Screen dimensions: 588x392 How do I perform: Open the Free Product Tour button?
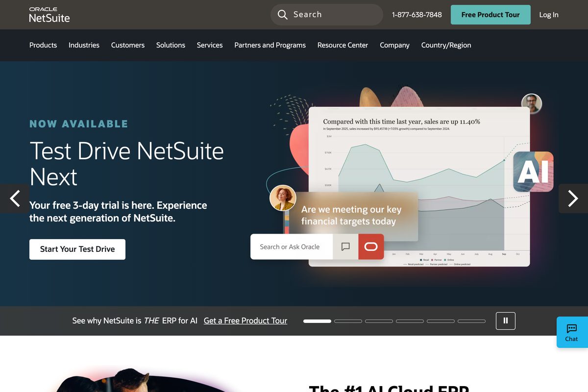click(490, 15)
